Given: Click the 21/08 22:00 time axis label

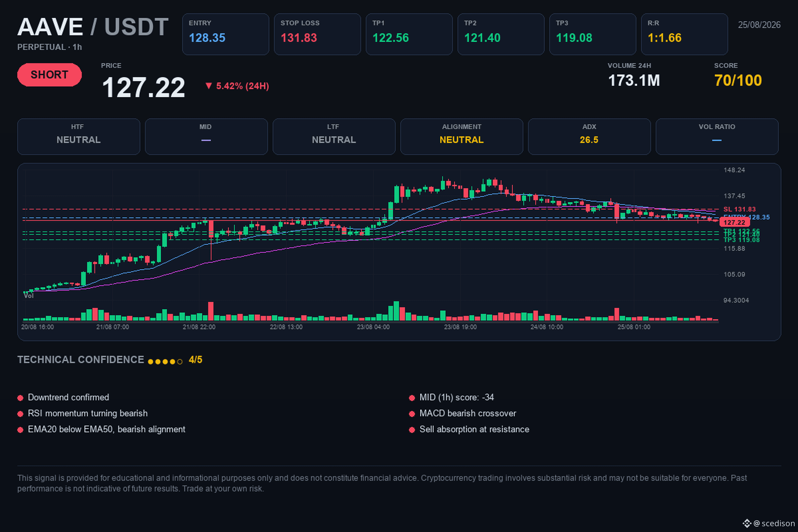Looking at the screenshot, I should (x=199, y=327).
